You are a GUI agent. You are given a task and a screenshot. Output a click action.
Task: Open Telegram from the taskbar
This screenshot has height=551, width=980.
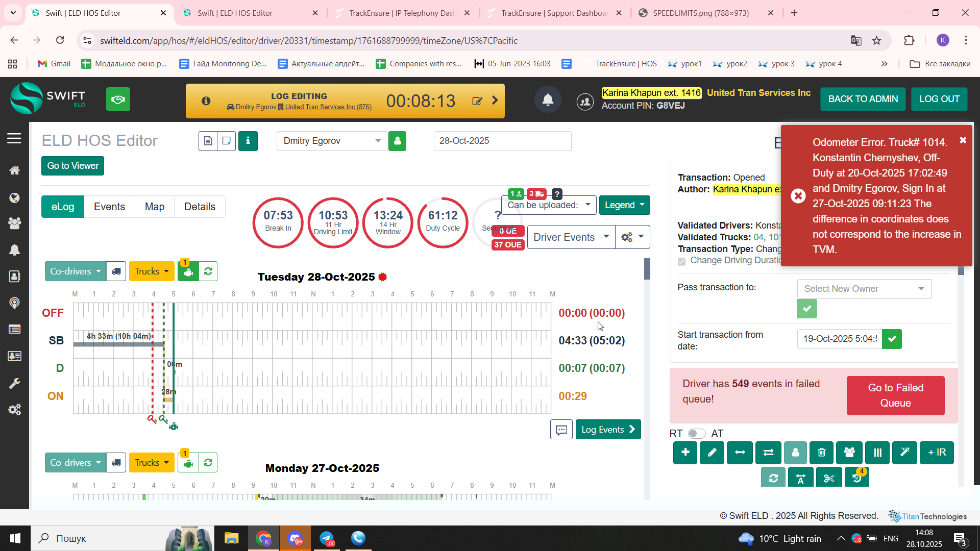(327, 538)
